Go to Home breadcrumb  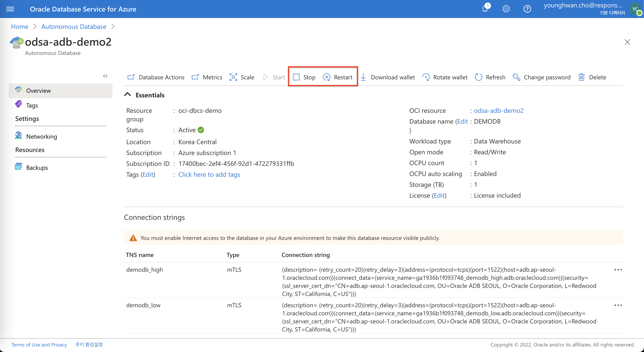click(x=20, y=27)
